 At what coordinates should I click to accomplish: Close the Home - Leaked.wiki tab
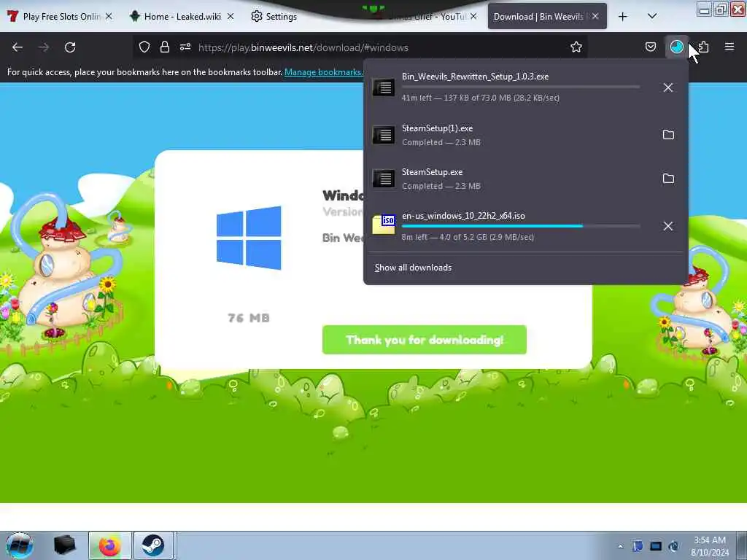click(x=230, y=16)
